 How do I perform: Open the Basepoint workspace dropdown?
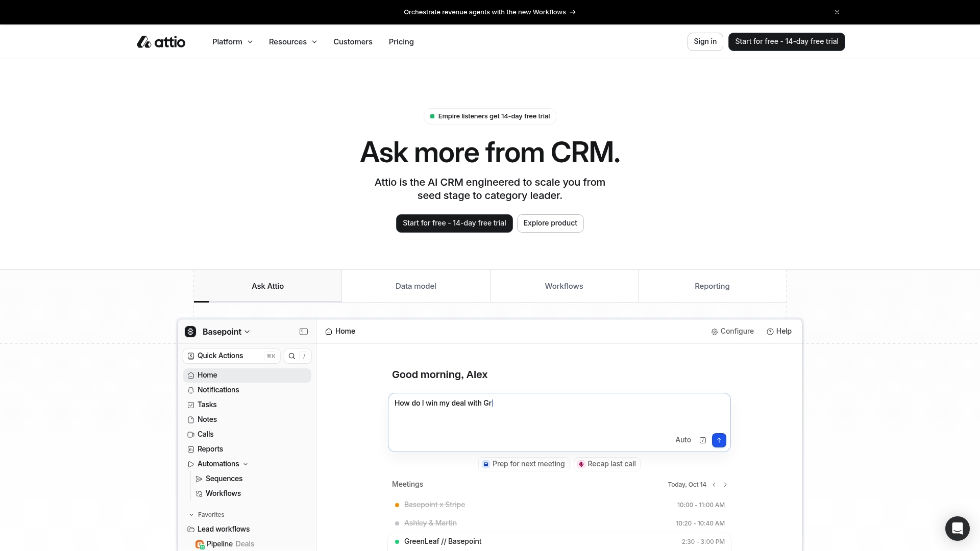(x=226, y=332)
